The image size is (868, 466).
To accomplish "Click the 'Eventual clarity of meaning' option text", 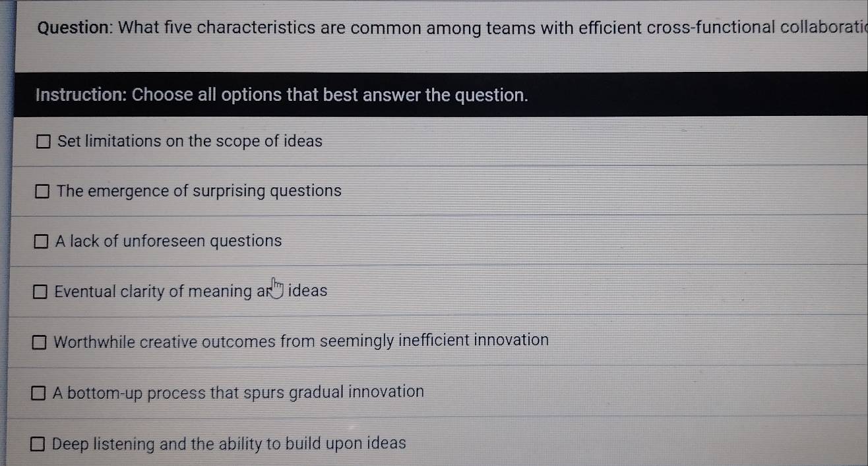I will [x=153, y=291].
